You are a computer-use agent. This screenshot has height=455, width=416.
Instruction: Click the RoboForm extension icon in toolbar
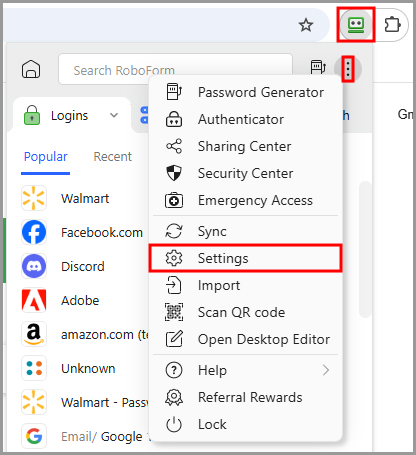[356, 25]
